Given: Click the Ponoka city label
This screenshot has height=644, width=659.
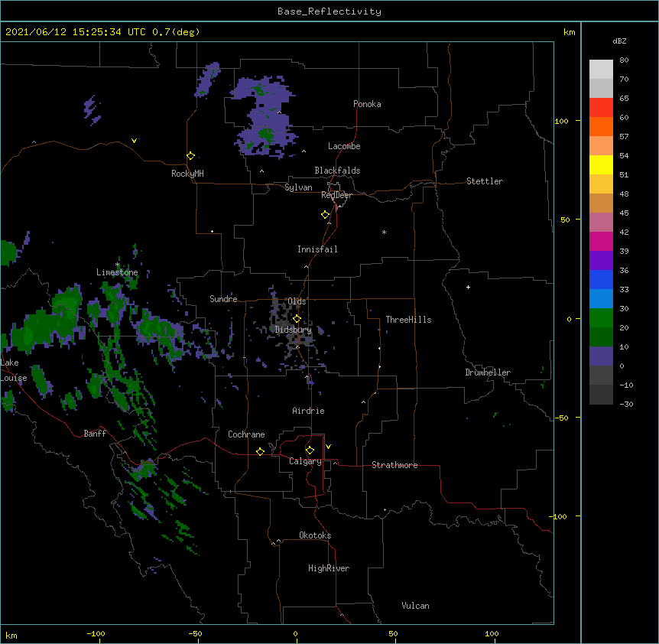Looking at the screenshot, I should click(367, 104).
